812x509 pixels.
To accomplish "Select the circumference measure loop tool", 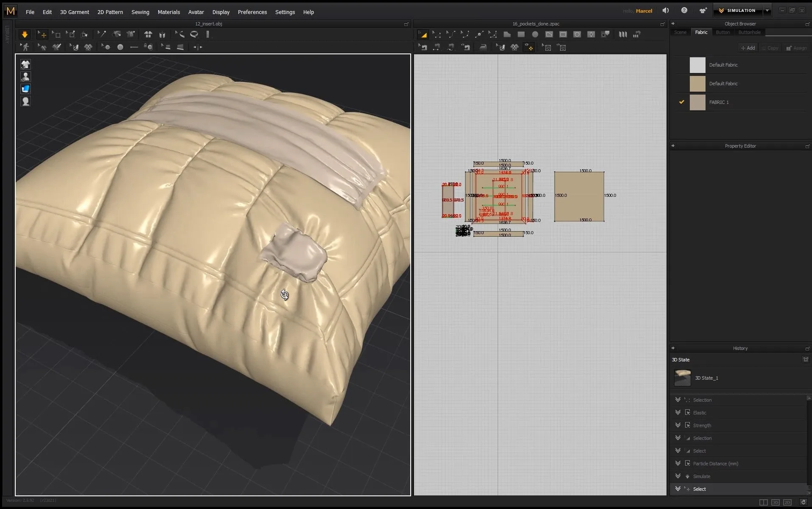I will coord(194,34).
